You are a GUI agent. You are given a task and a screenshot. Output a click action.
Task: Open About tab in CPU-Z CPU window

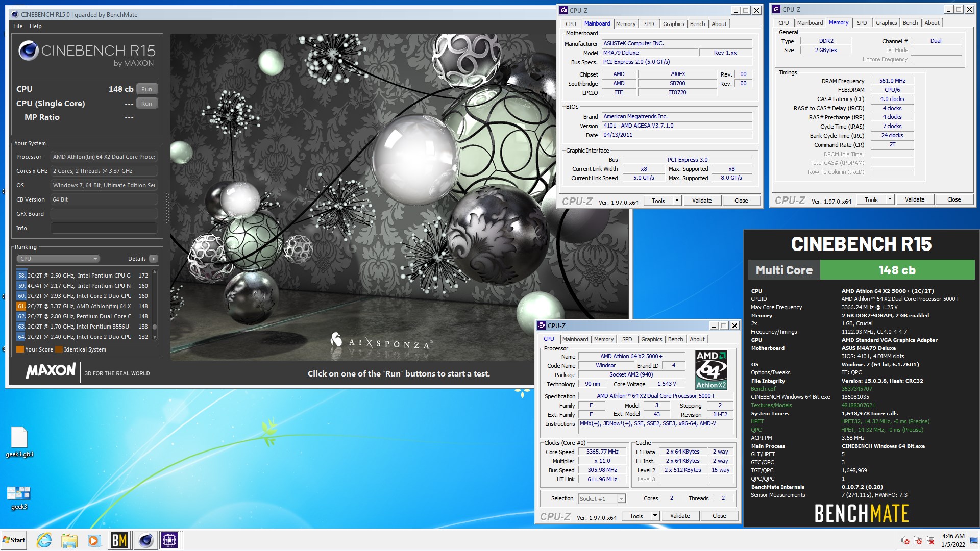tap(697, 339)
